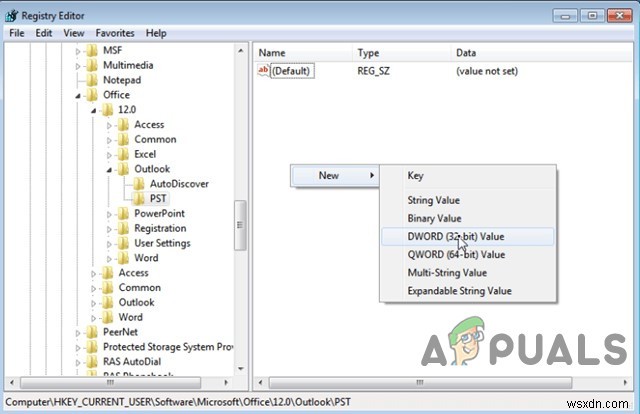
Task: Expand the Multimedia key
Action: point(78,66)
